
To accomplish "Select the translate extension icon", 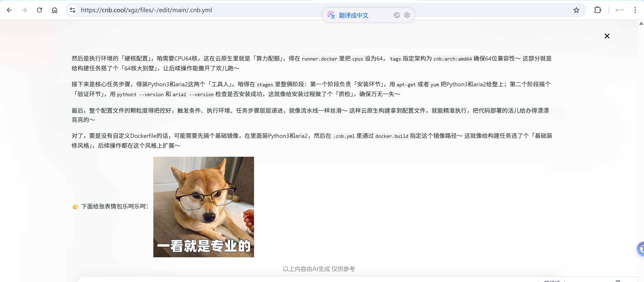I will coord(331,15).
